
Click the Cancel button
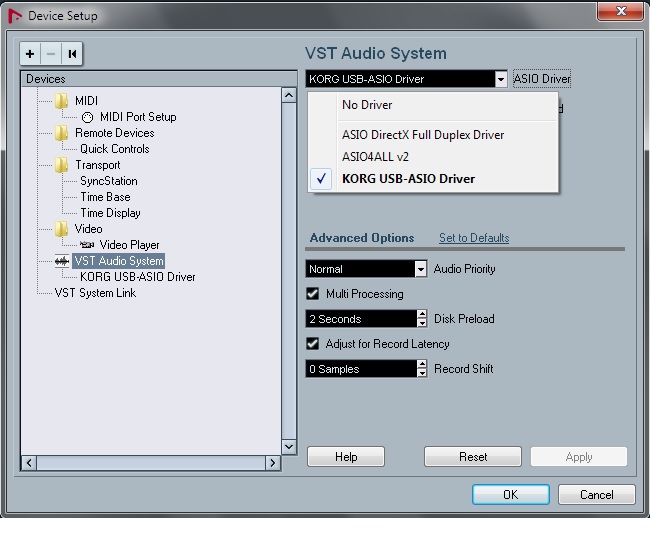[597, 495]
